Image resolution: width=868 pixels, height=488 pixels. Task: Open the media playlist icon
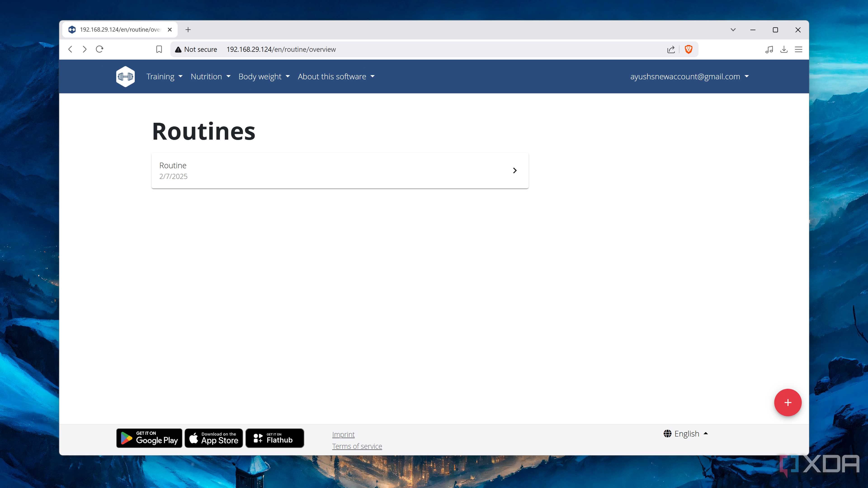point(769,49)
